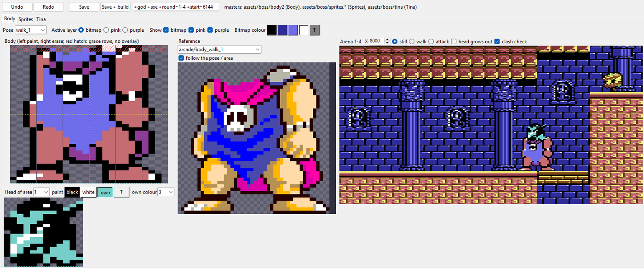Click inside the Arena X value field
644x268 pixels.
(376, 41)
